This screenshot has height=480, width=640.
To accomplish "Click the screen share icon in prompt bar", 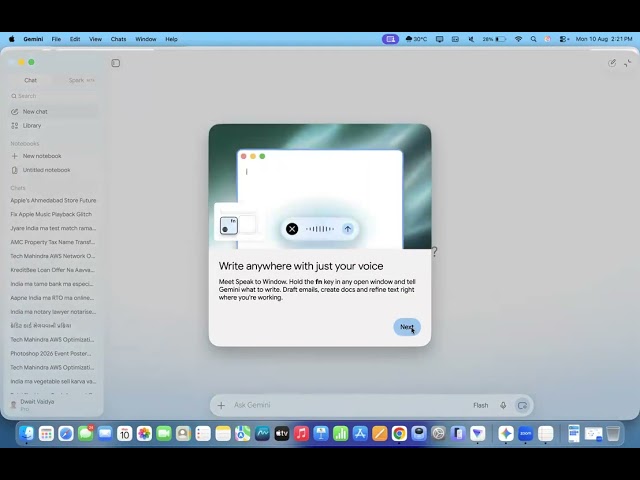I will [x=522, y=405].
